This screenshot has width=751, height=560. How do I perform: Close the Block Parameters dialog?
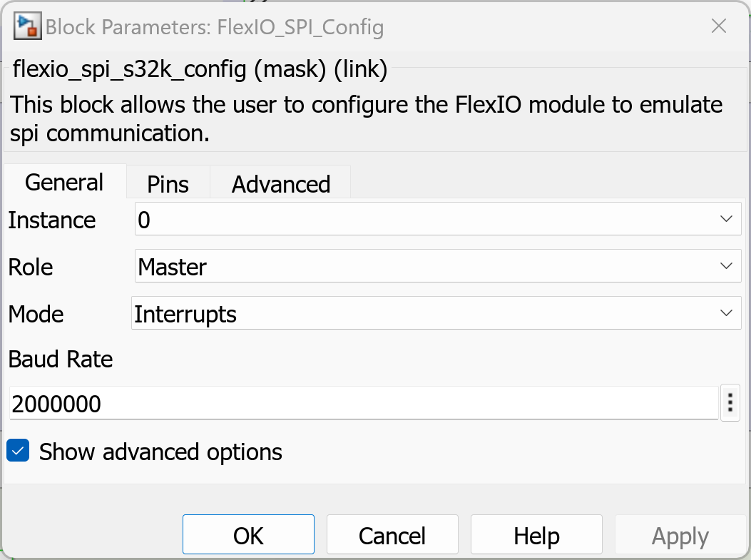coord(719,27)
